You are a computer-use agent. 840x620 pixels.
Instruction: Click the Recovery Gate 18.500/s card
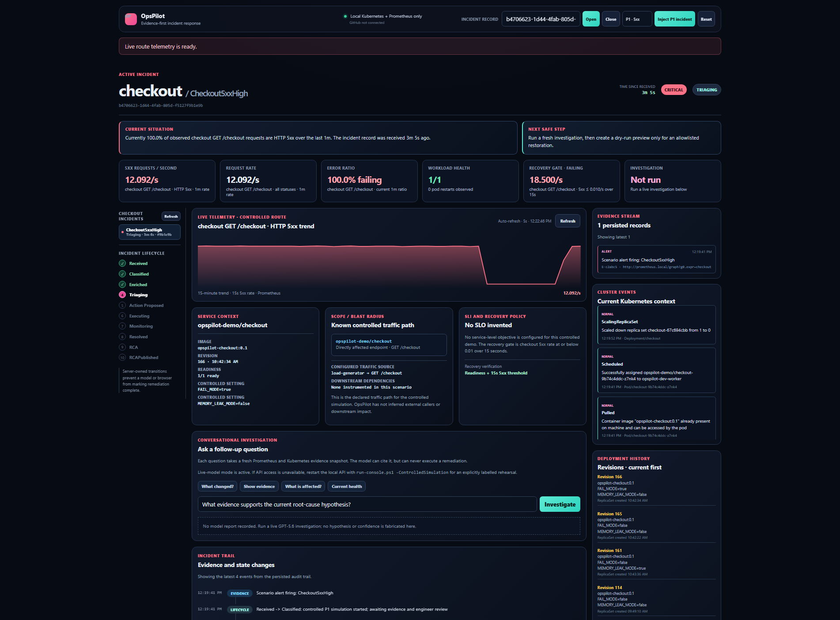pyautogui.click(x=571, y=181)
